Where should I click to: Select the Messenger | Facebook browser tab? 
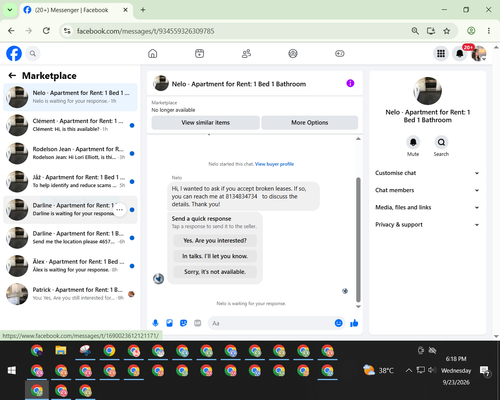tap(76, 10)
